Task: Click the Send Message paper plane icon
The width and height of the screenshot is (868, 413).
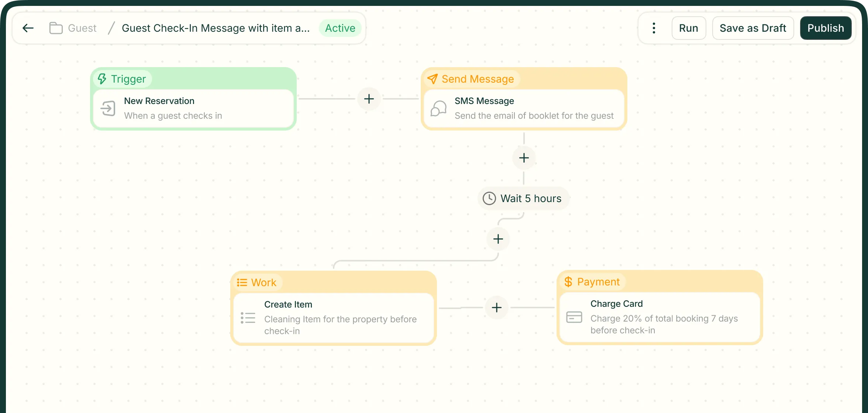Action: (432, 79)
